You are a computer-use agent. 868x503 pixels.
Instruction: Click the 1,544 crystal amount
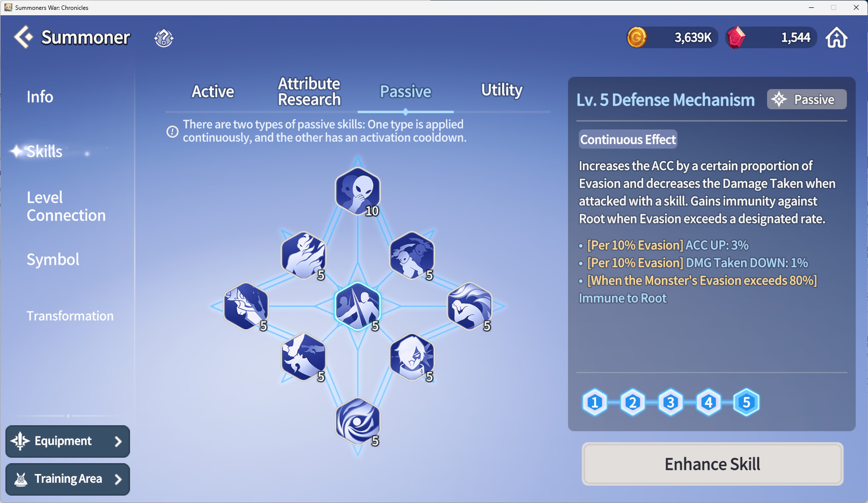pos(795,38)
